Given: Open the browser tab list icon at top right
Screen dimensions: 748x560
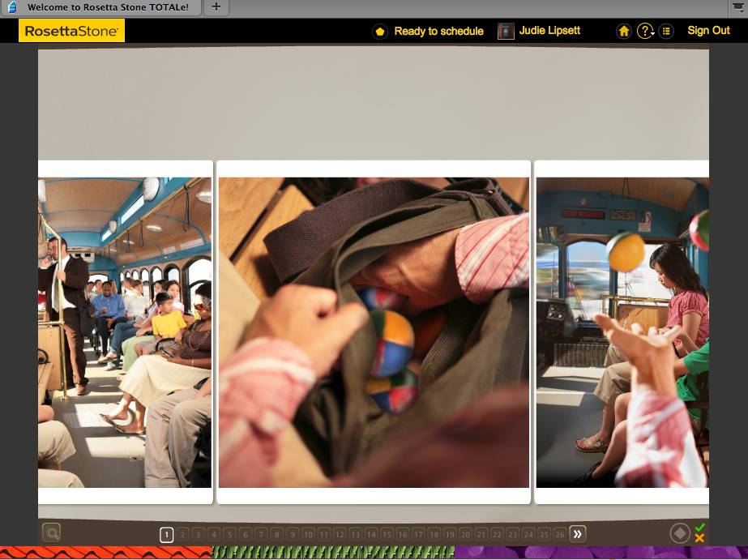Looking at the screenshot, I should click(x=737, y=7).
